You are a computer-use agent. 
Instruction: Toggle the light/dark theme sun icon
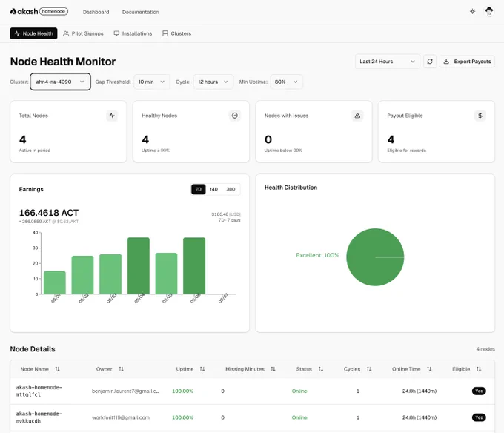(472, 12)
